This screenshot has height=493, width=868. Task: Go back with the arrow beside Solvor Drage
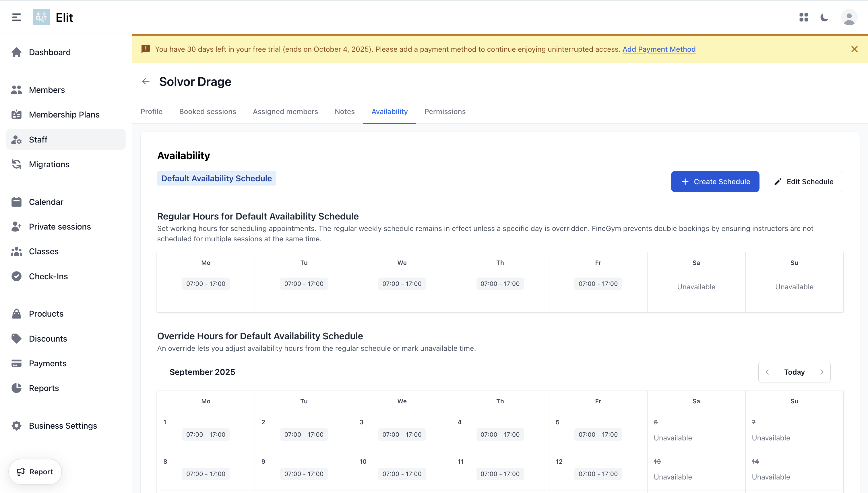tap(146, 82)
